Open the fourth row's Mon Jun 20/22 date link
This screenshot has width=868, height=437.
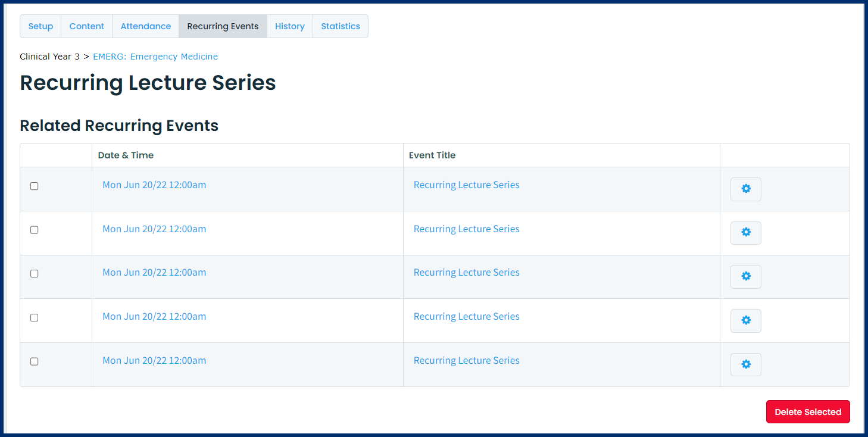click(x=154, y=316)
